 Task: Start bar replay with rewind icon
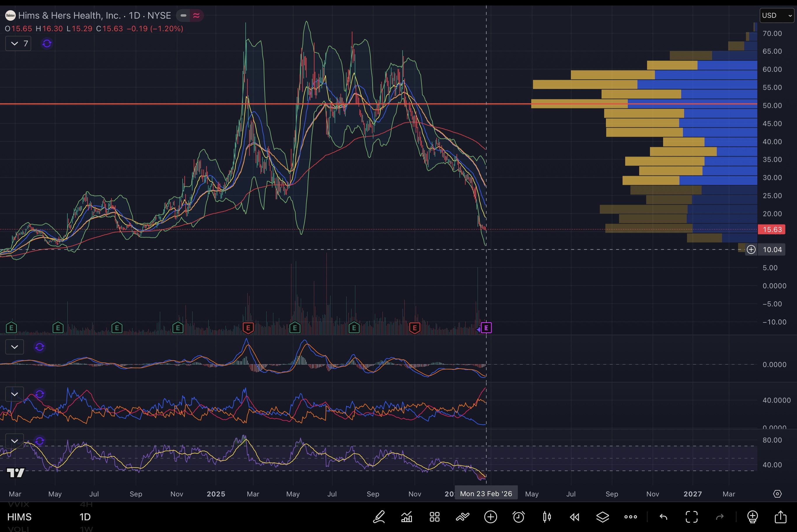(x=574, y=517)
